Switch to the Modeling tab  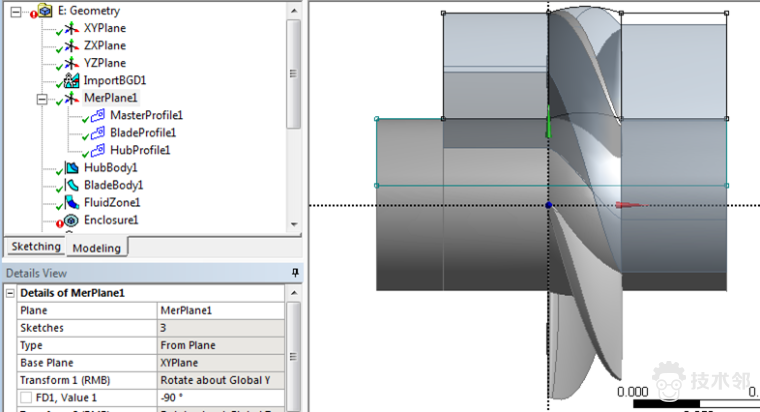96,248
